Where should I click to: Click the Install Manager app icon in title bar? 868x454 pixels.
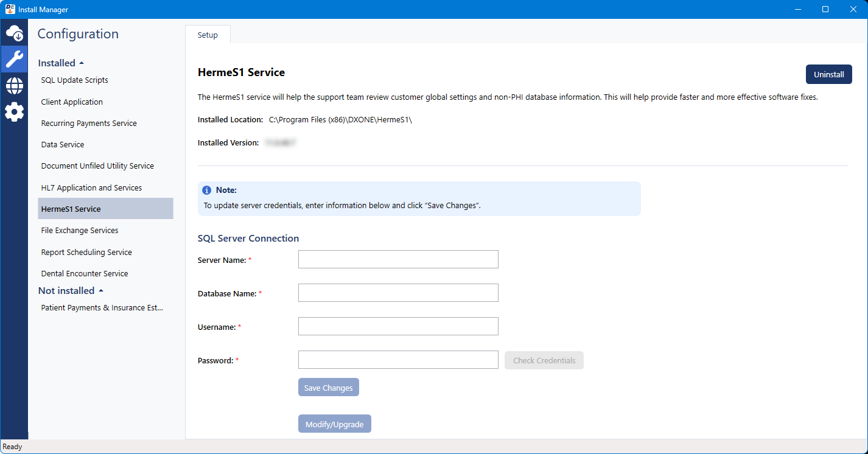(9, 9)
